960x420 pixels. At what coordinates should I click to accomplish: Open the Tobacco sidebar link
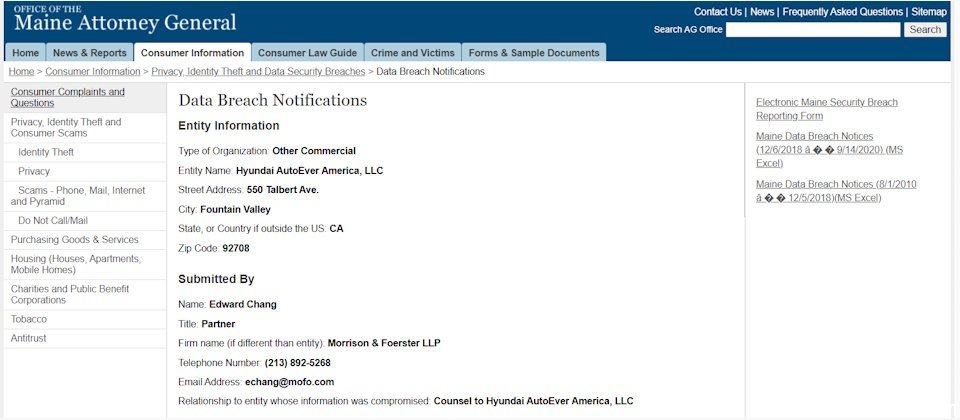[29, 319]
